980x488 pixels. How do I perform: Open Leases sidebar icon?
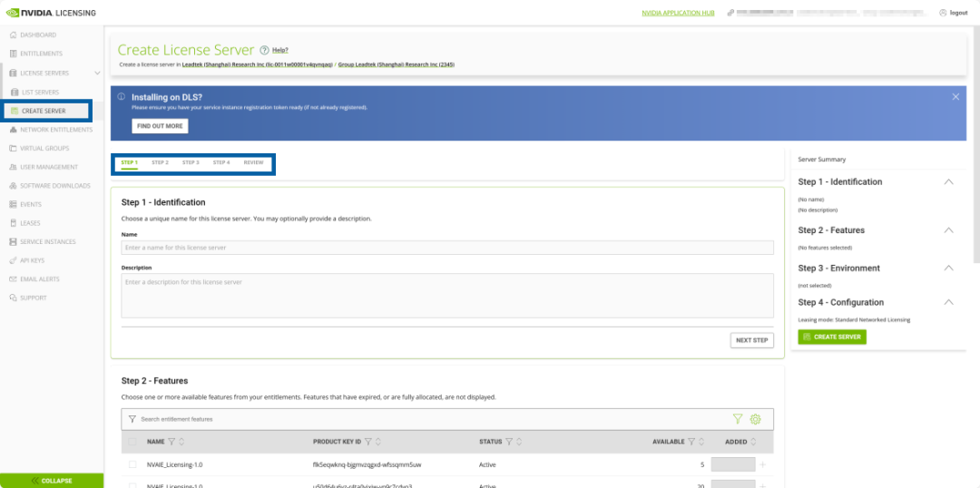[14, 223]
